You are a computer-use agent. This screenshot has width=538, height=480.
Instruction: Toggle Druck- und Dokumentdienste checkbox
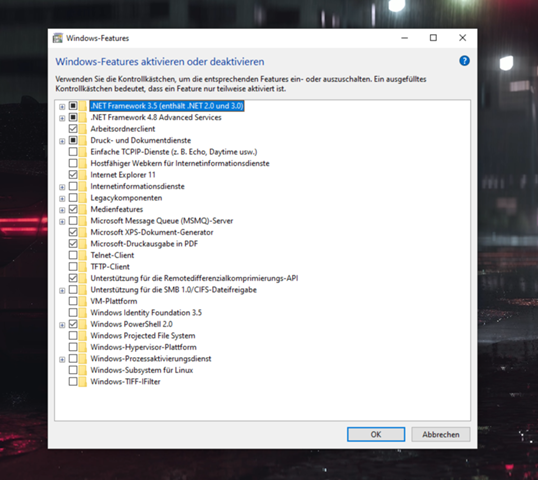coord(73,140)
